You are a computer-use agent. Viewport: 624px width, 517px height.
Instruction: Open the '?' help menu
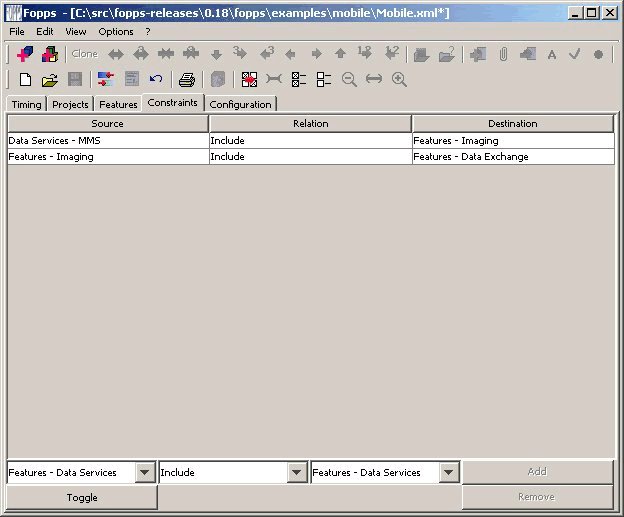(x=148, y=32)
